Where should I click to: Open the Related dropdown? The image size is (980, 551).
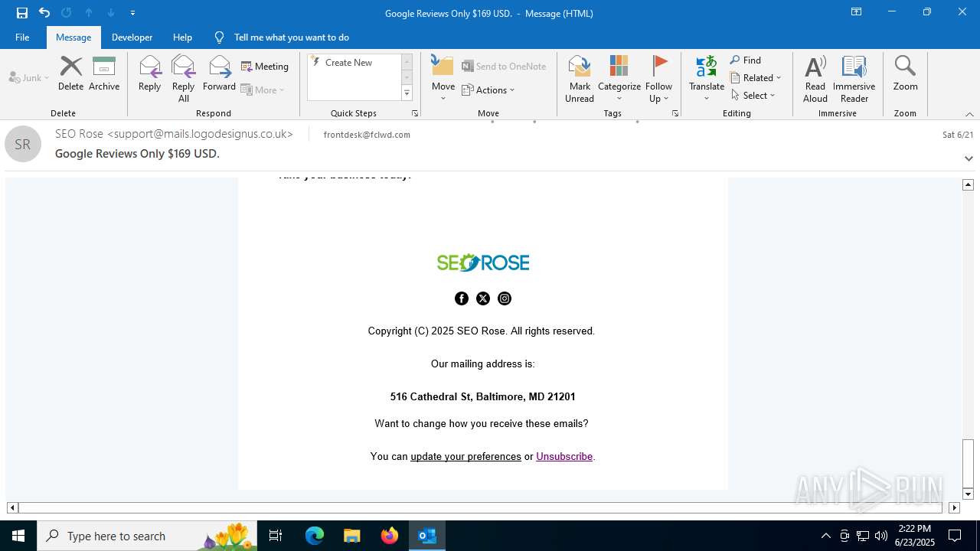(756, 78)
